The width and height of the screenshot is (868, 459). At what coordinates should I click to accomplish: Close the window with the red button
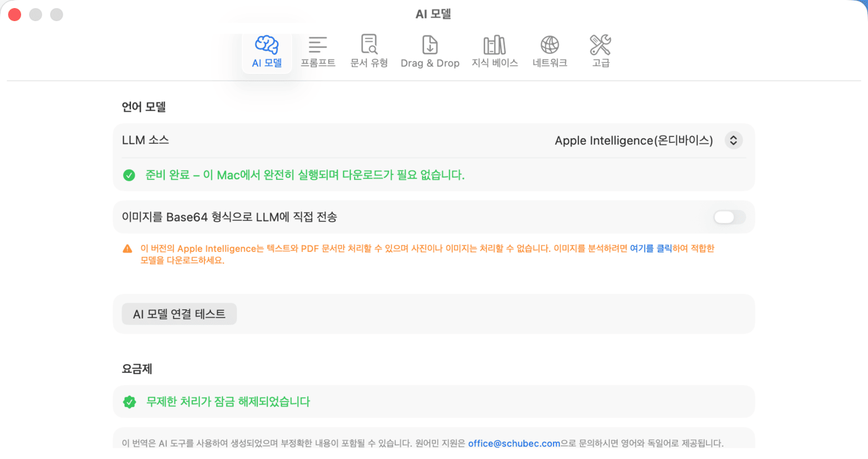click(x=14, y=14)
